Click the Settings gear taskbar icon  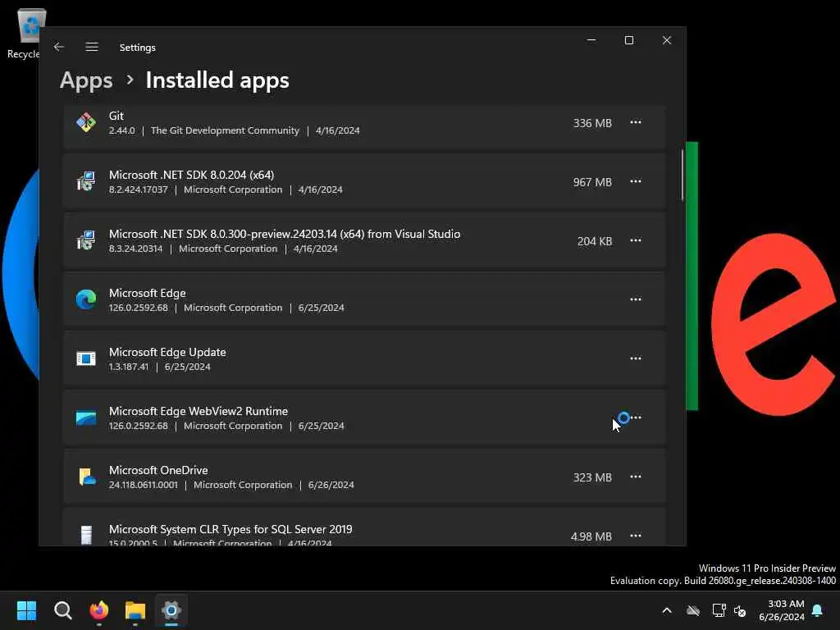point(171,610)
